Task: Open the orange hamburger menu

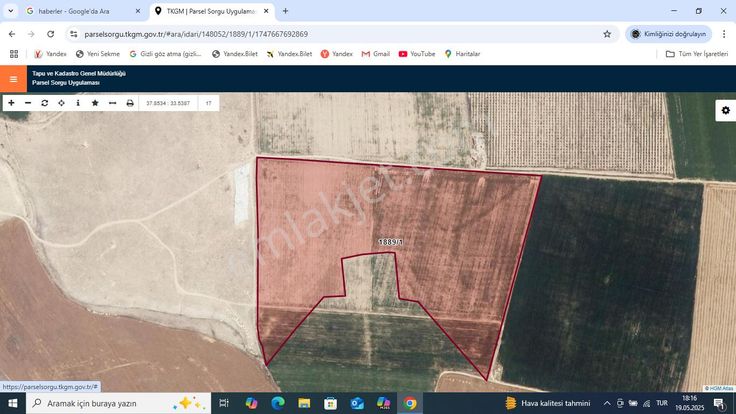Action: point(13,79)
